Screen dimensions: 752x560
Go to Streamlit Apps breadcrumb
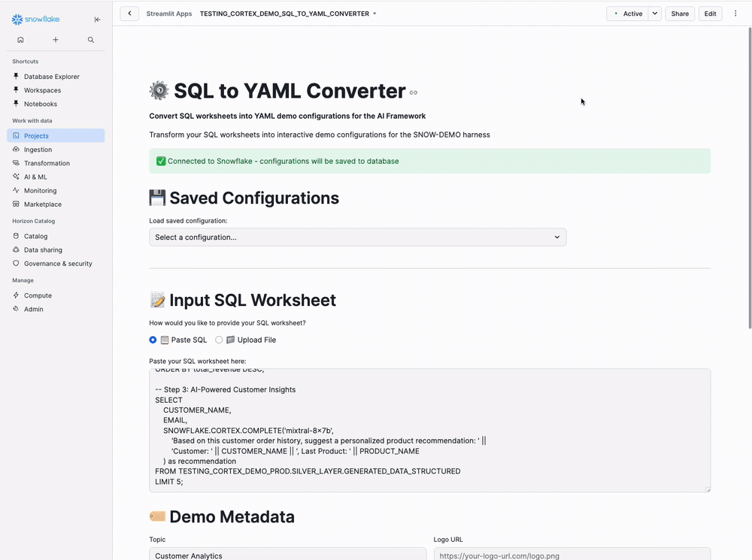(168, 13)
